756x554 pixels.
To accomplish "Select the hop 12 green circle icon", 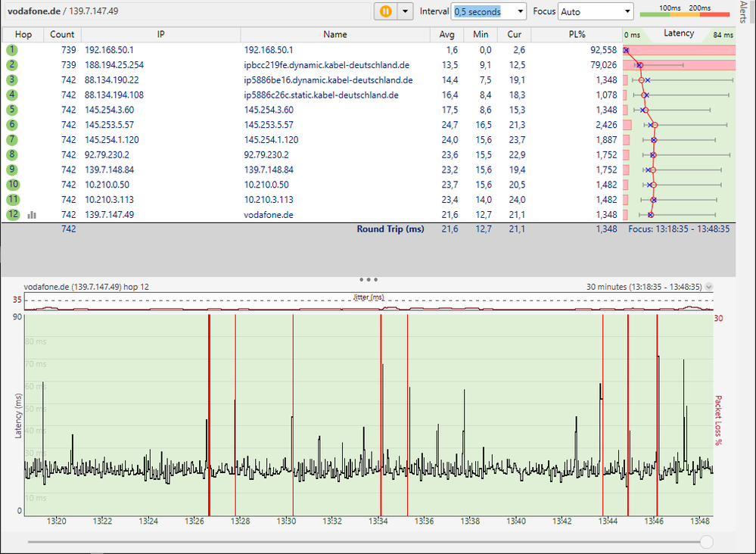I will pos(13,214).
